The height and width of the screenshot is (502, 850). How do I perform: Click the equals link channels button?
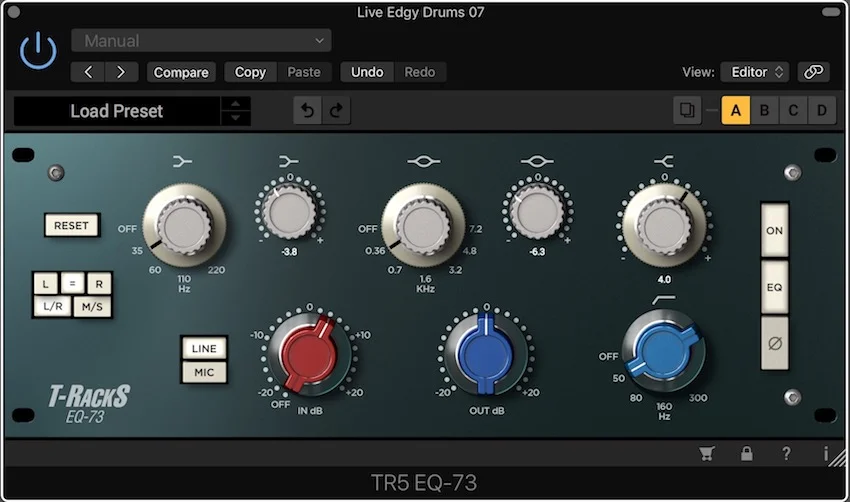(72, 282)
